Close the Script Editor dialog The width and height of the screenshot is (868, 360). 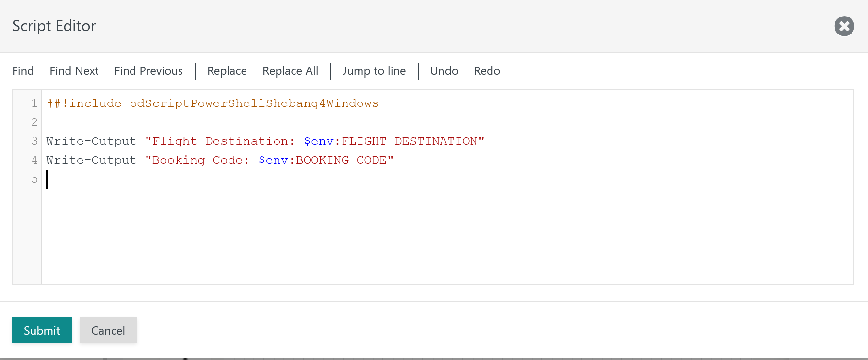(844, 26)
